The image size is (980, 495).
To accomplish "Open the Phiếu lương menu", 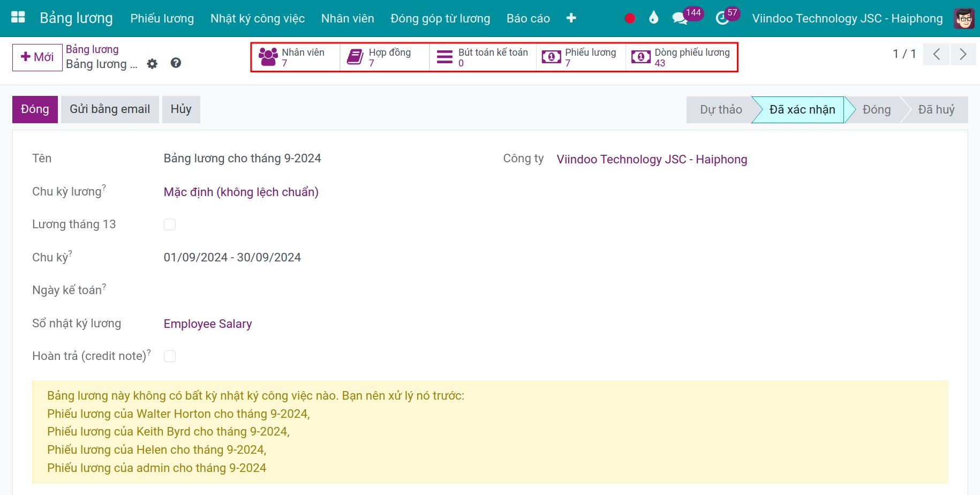I will click(162, 18).
